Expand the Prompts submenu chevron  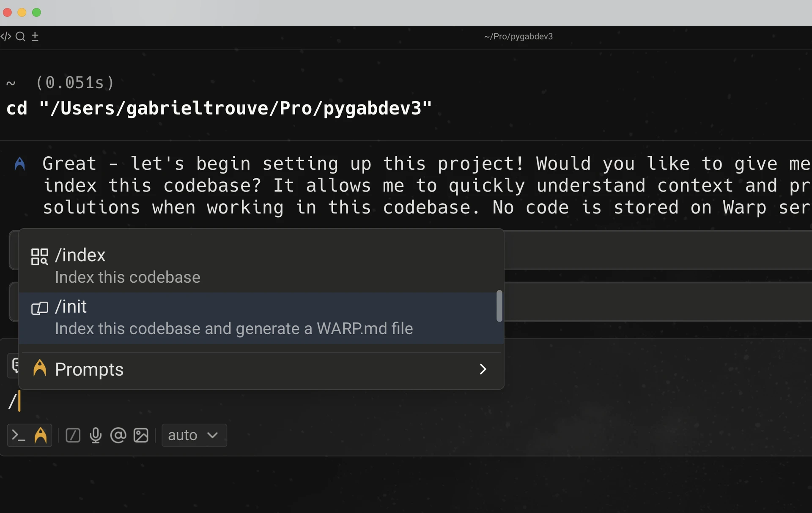[483, 369]
